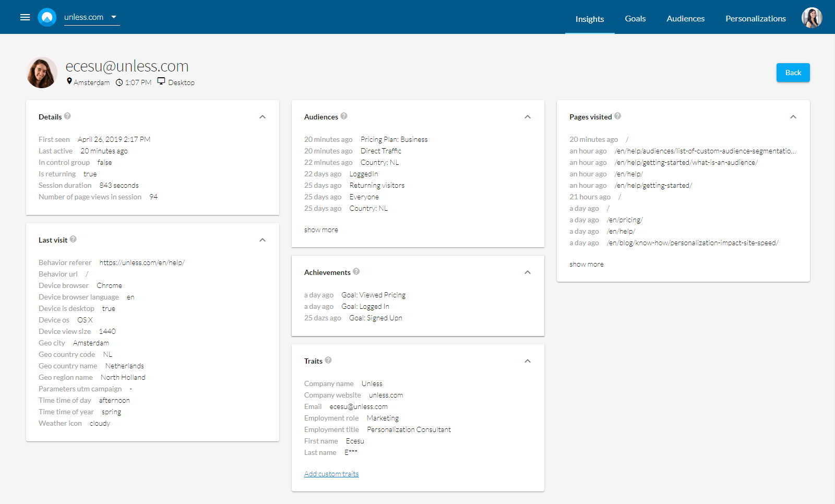The width and height of the screenshot is (835, 504).
Task: Click the Personalization Consultant title value
Action: coord(409,429)
